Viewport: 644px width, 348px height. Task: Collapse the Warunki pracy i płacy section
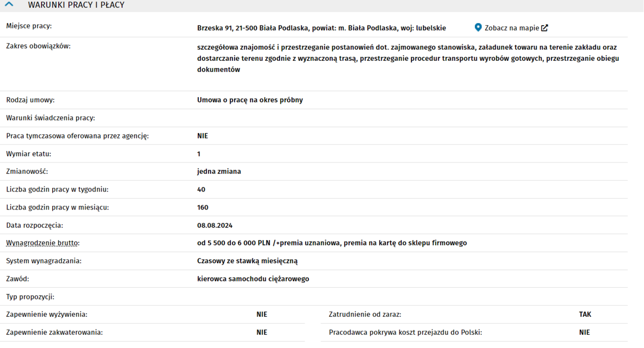[x=9, y=5]
